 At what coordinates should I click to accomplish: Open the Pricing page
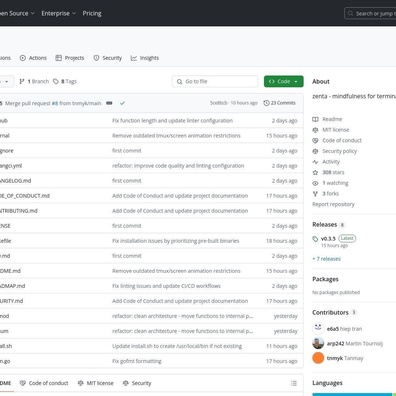coord(92,13)
